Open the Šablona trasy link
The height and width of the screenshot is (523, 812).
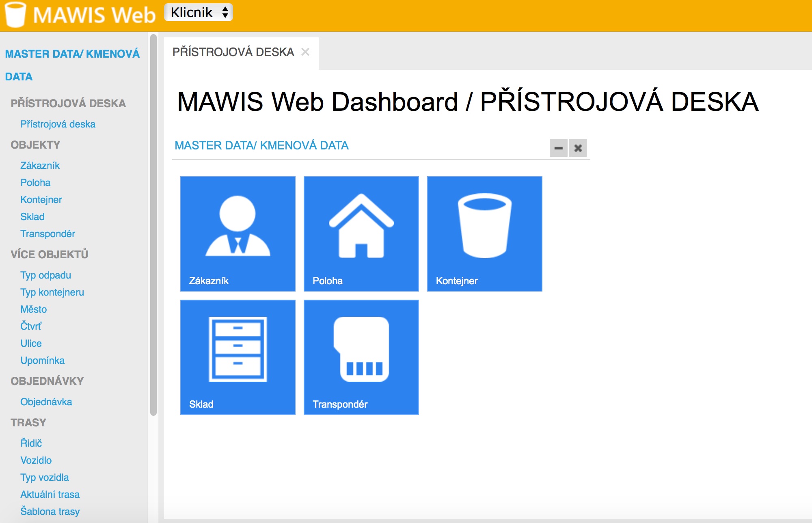[x=50, y=511]
